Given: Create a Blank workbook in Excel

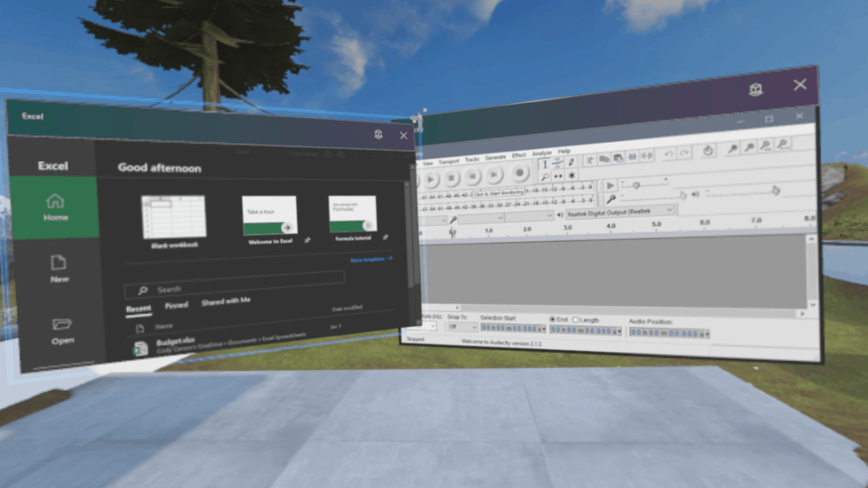Looking at the screenshot, I should 174,221.
